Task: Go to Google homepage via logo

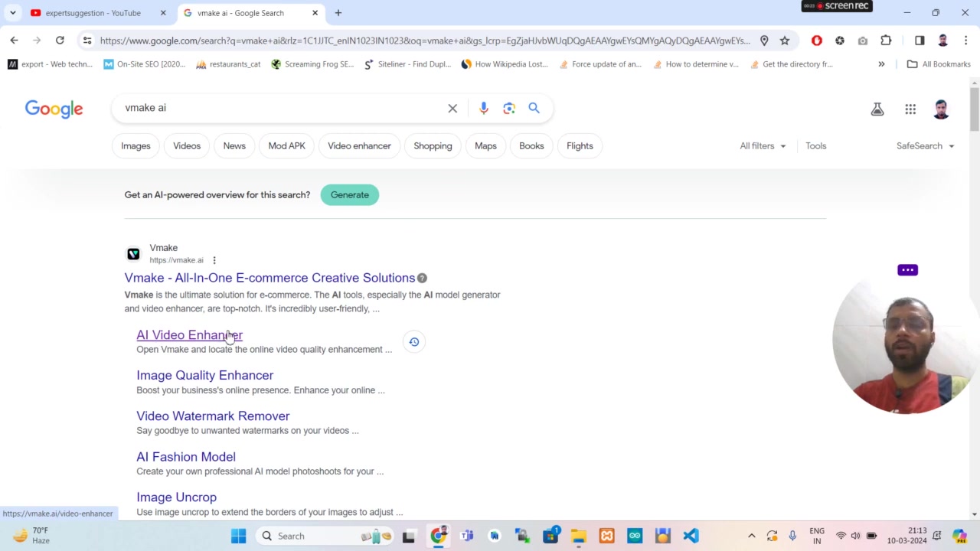Action: pos(54,109)
